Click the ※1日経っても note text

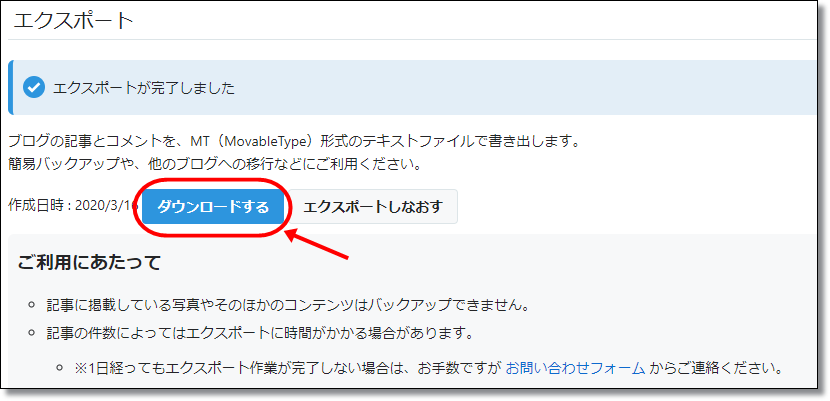point(428,367)
